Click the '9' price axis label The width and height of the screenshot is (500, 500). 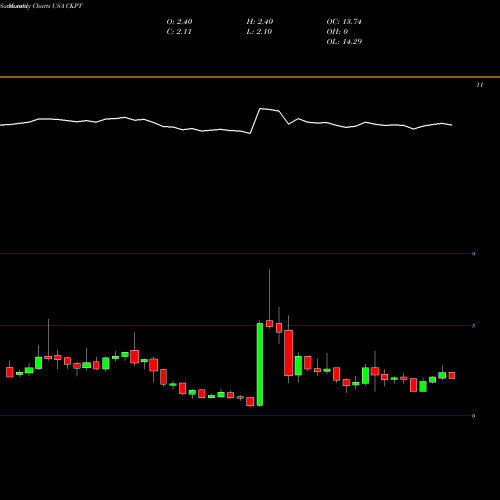(473, 254)
